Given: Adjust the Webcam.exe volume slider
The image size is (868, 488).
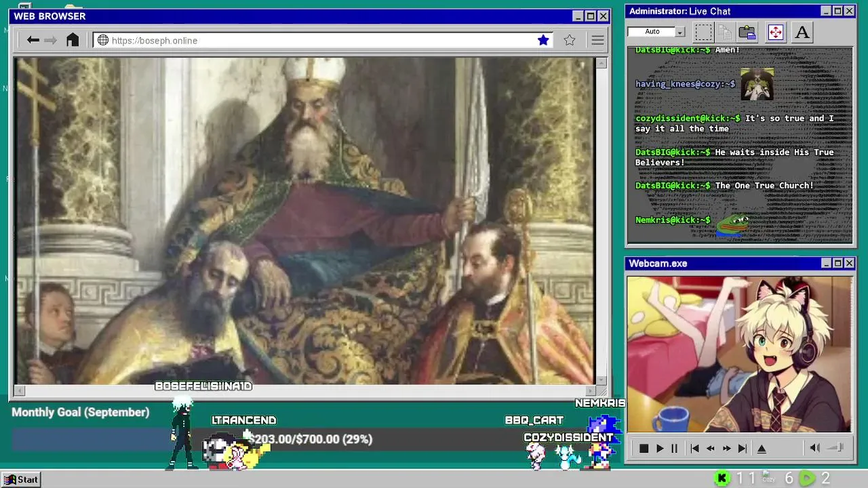Looking at the screenshot, I should point(836,447).
